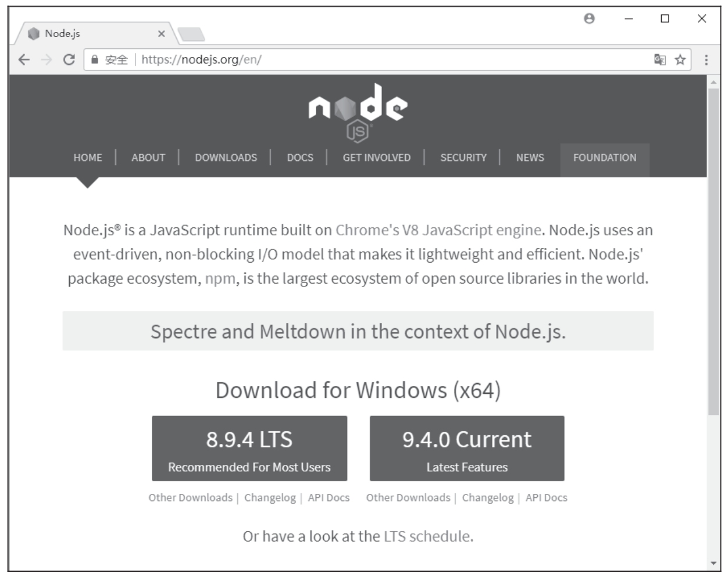Click the Node.js logo in header
The image size is (728, 577).
pos(358,112)
